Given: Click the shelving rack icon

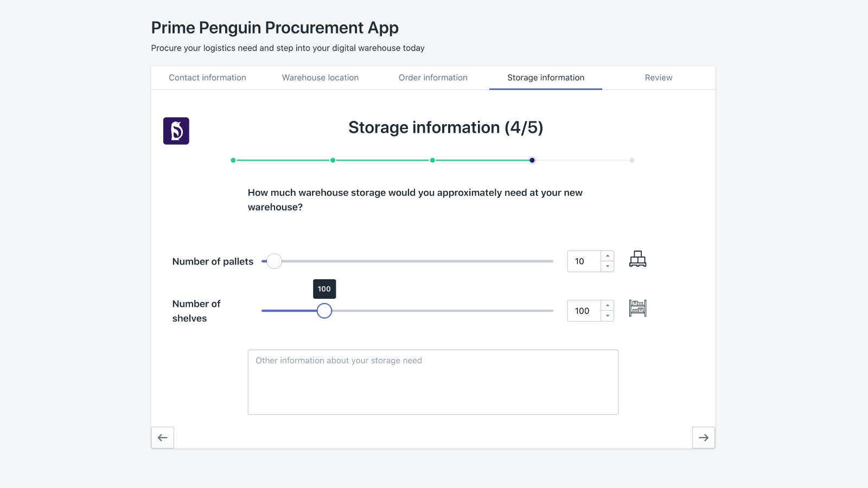Looking at the screenshot, I should point(637,308).
